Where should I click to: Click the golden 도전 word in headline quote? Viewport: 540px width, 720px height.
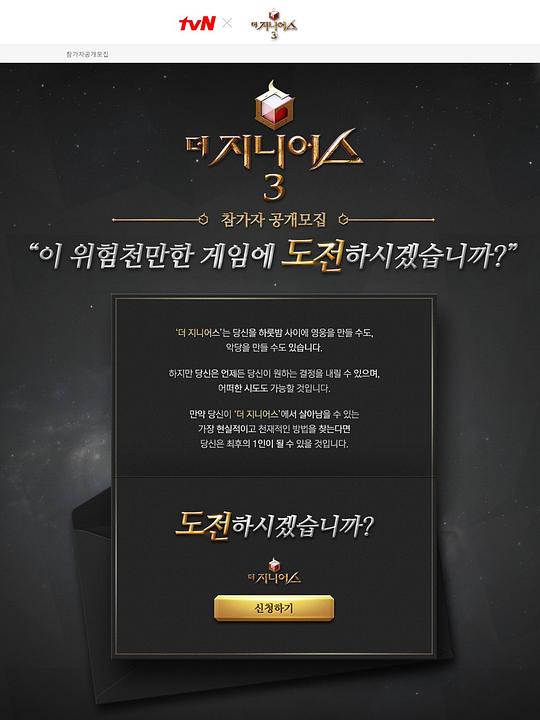[x=312, y=255]
